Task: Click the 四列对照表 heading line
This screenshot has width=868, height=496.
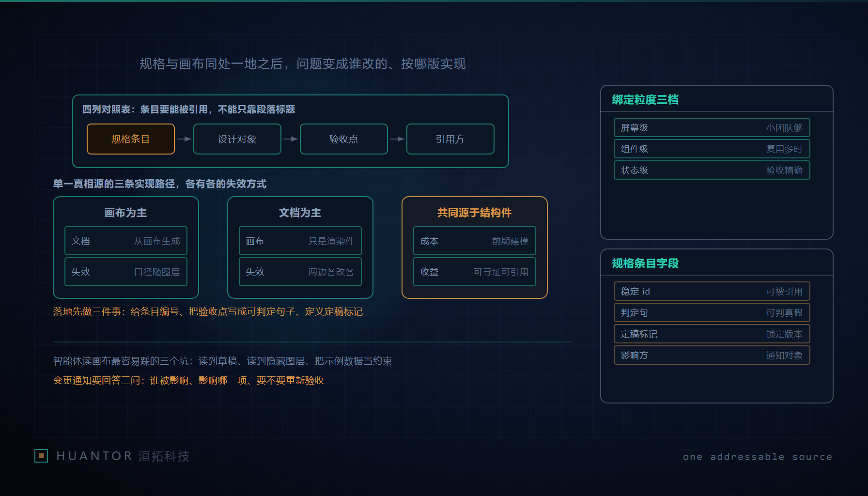Action: pyautogui.click(x=188, y=109)
